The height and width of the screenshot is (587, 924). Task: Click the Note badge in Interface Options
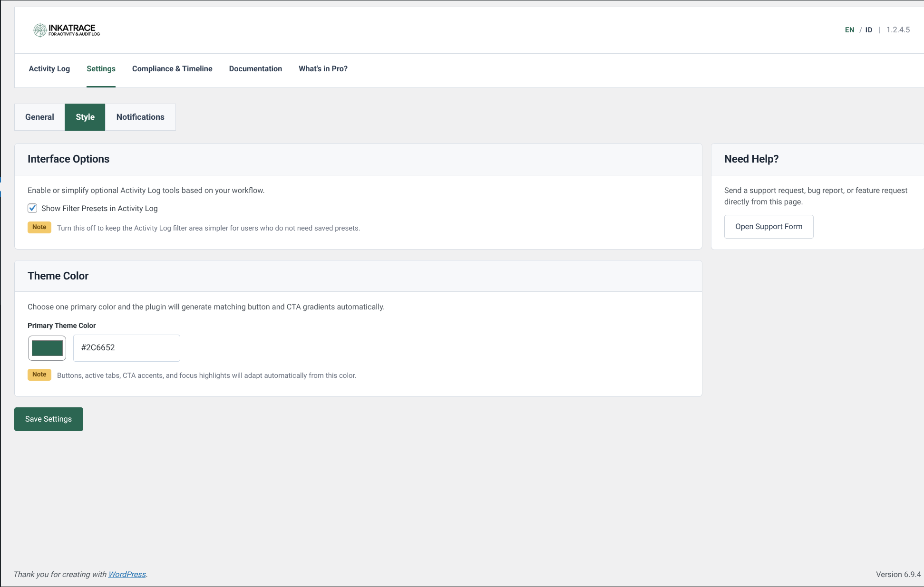39,227
